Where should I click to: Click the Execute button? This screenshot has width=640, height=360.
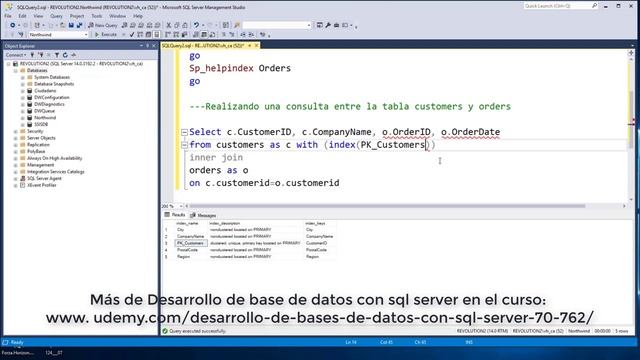(x=106, y=35)
